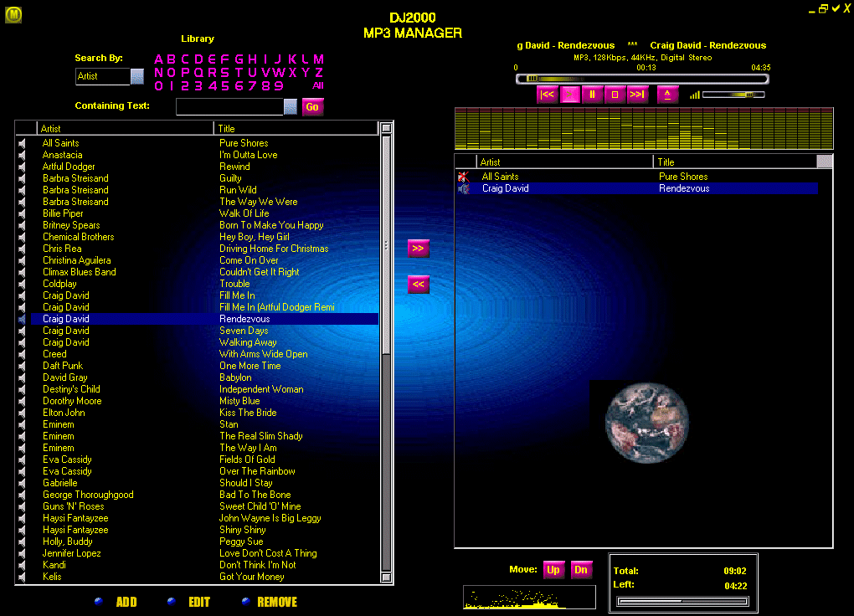This screenshot has height=616, width=854.
Task: Click the play button in the player
Action: pos(569,95)
